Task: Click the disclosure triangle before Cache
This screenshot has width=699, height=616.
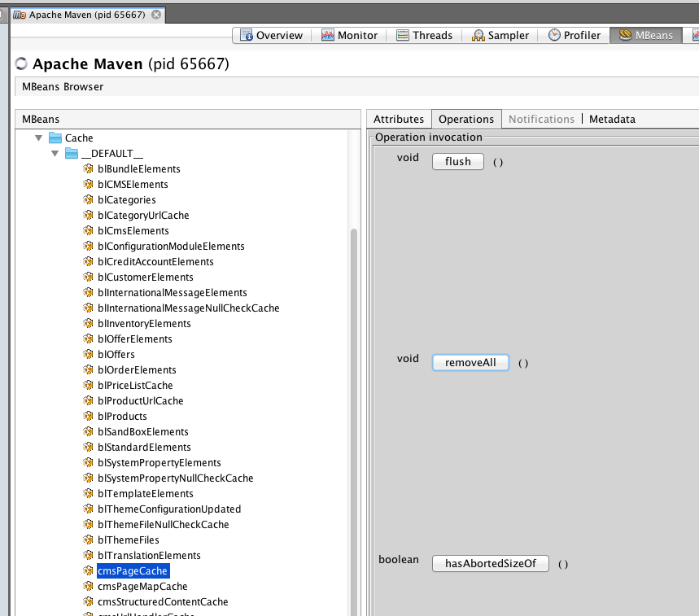Action: (x=38, y=138)
